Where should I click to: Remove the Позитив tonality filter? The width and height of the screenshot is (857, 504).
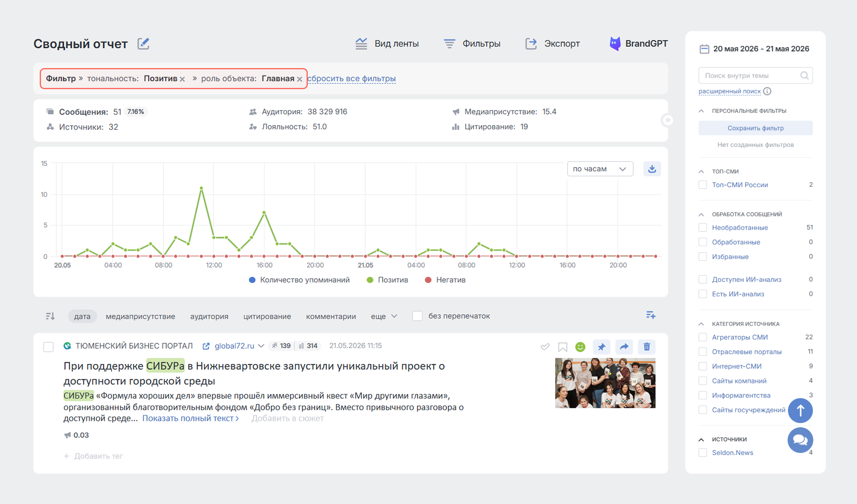[182, 79]
